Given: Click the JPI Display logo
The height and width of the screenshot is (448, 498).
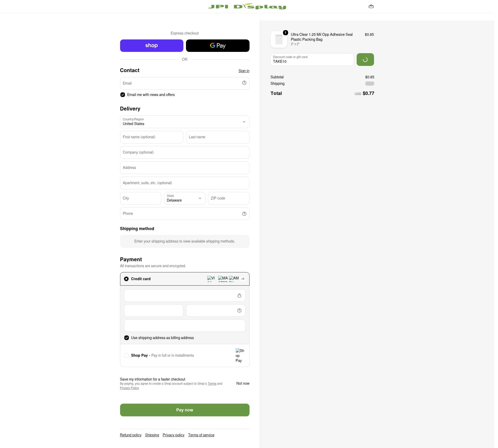Looking at the screenshot, I should (247, 6).
